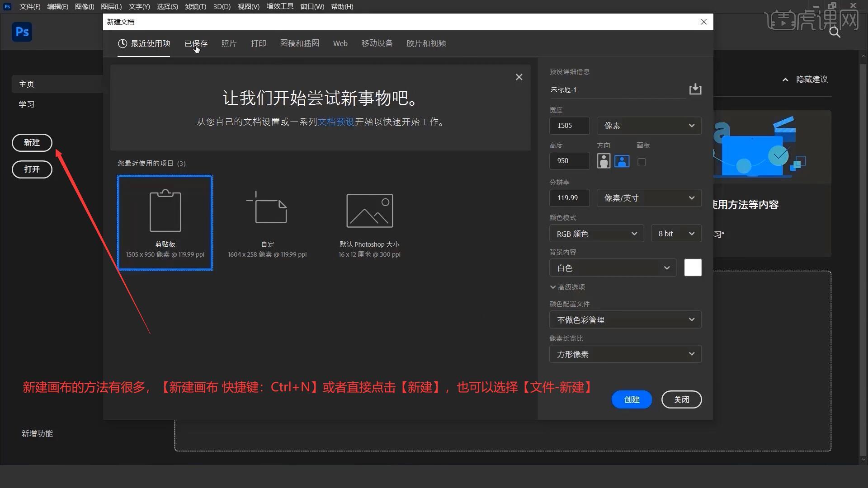868x488 pixels.
Task: Open the 不做色彩管理 color profile dropdown
Action: (x=625, y=319)
